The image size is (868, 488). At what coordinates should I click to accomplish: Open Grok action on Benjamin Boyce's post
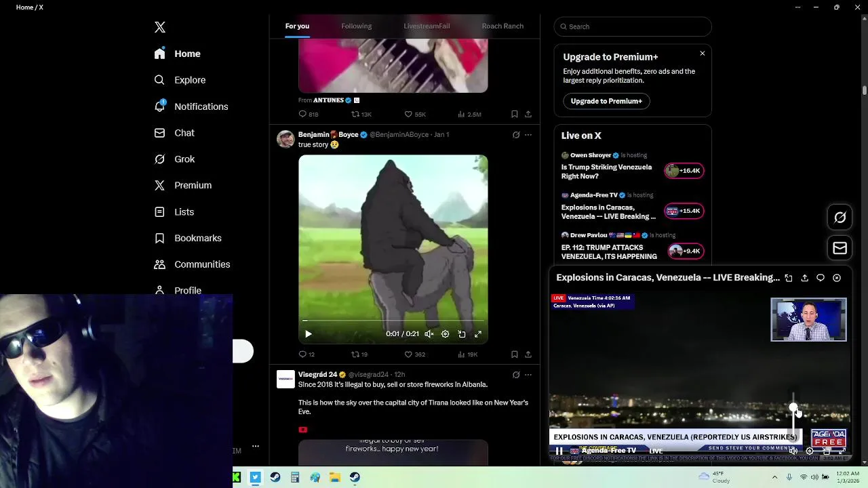click(x=516, y=135)
